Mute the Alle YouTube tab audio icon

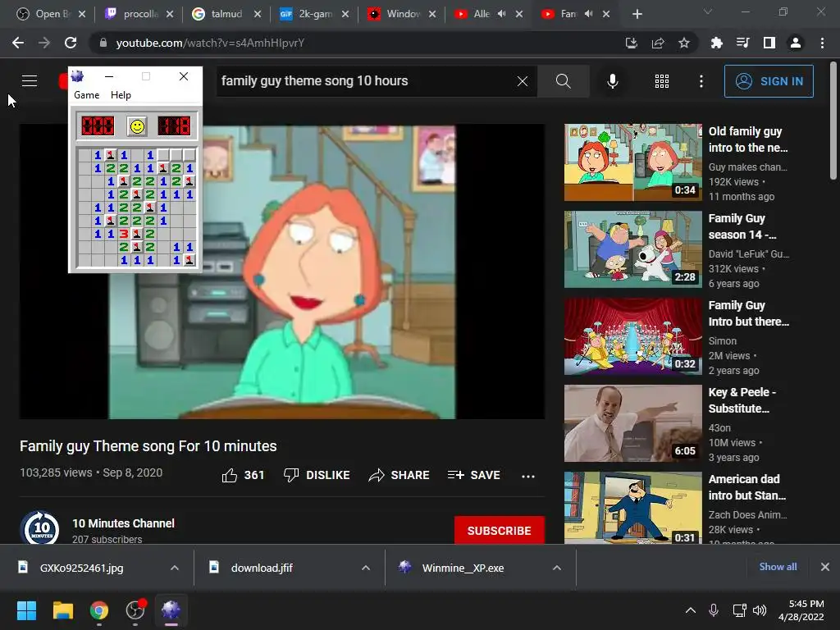point(501,14)
